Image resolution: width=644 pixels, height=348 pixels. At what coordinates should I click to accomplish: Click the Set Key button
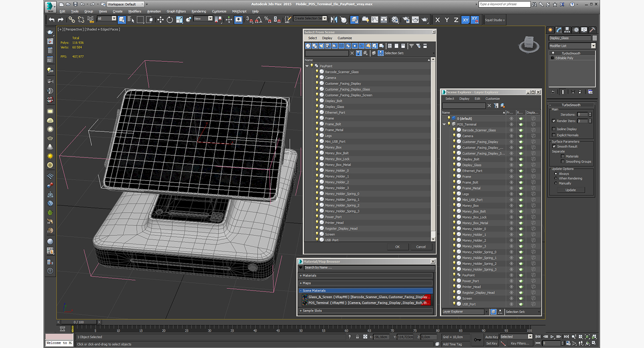point(491,343)
